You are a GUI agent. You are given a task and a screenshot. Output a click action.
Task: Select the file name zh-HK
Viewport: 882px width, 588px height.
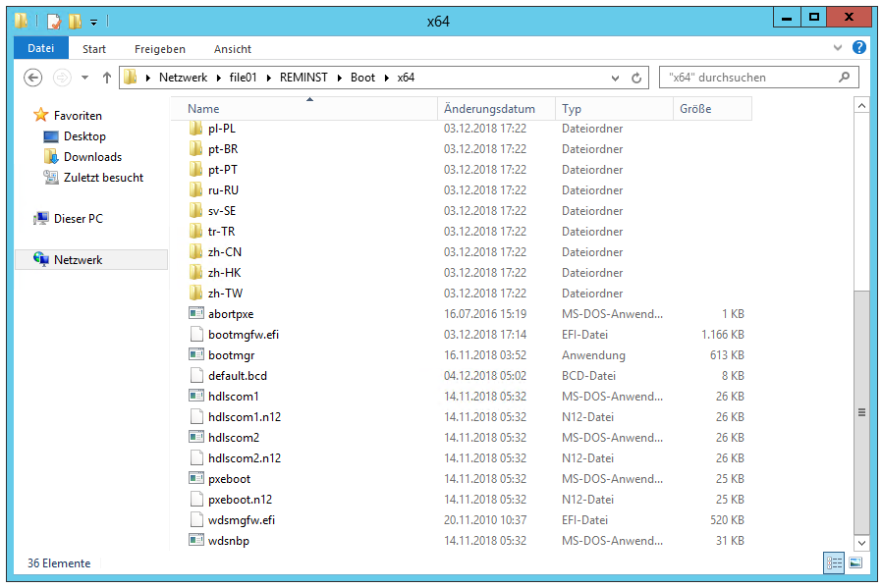(x=225, y=273)
